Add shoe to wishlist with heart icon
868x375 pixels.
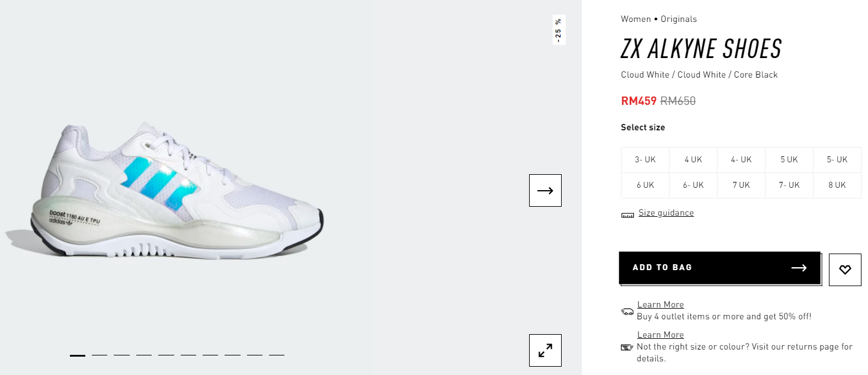coord(845,270)
